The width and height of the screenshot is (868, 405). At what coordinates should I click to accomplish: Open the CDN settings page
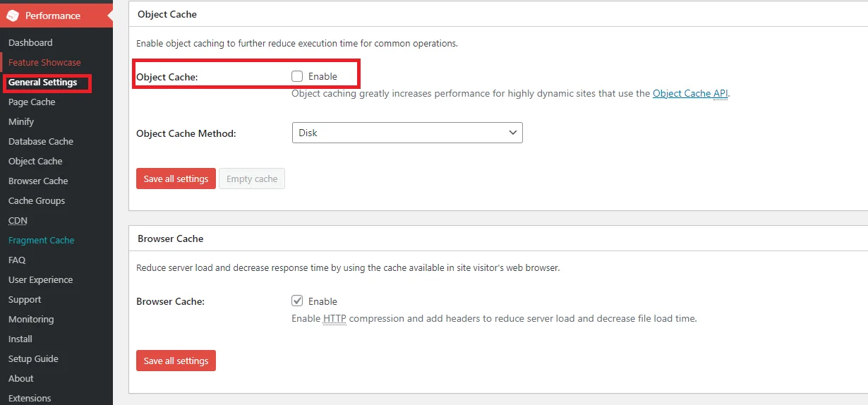coord(18,220)
